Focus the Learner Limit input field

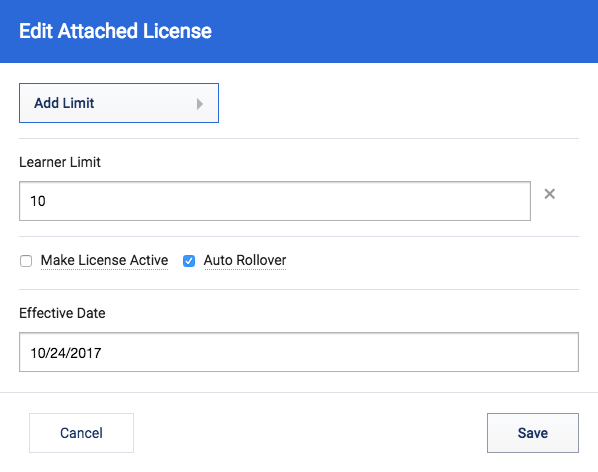point(275,201)
